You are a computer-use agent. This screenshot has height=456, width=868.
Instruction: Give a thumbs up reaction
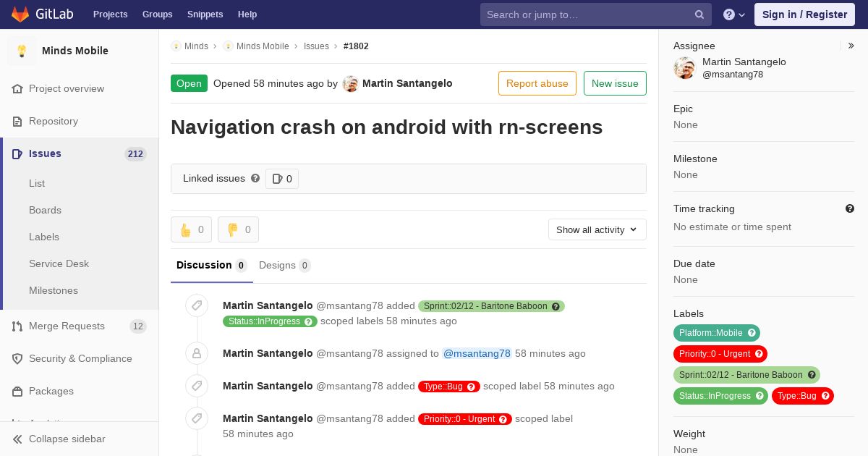191,229
